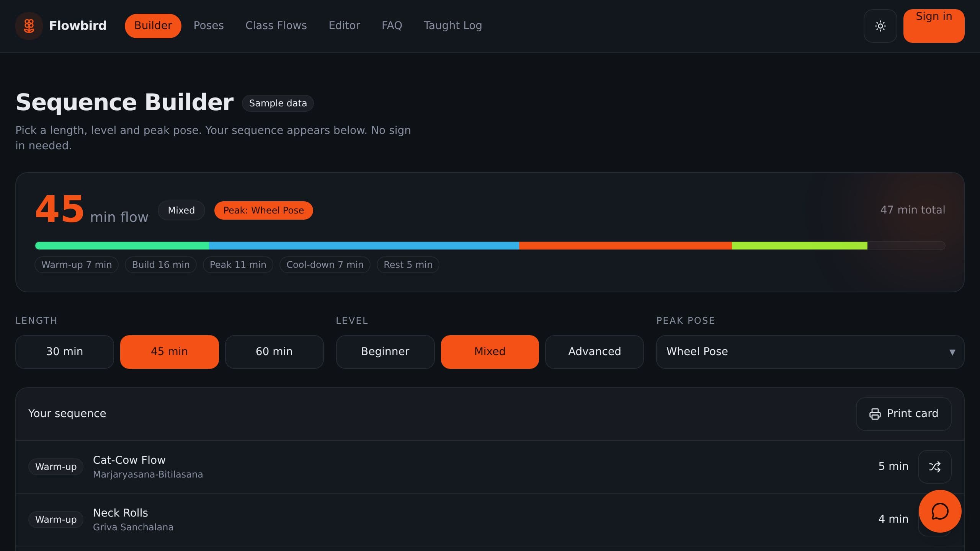Screen dimensions: 980x551
Task: Open the chat bubble widget
Action: [x=940, y=511]
